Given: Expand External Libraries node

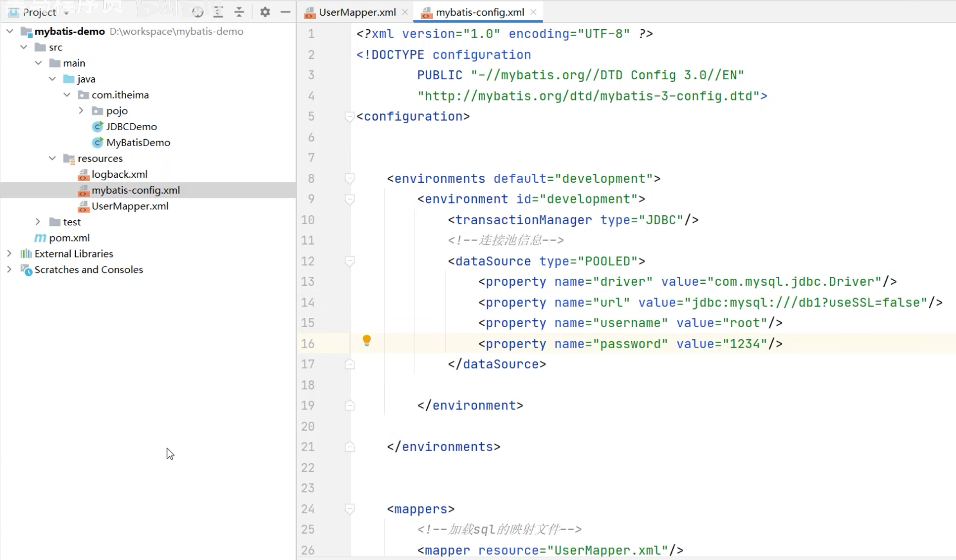Looking at the screenshot, I should pos(9,254).
